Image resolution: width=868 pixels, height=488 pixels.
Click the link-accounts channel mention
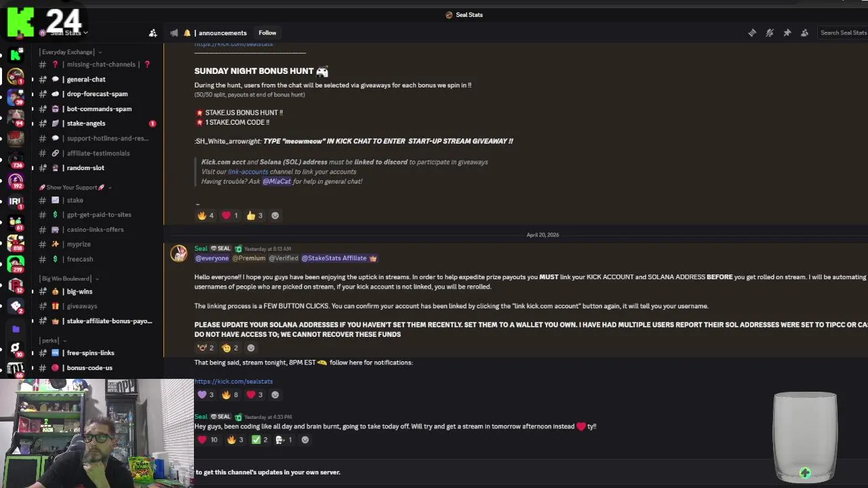248,171
